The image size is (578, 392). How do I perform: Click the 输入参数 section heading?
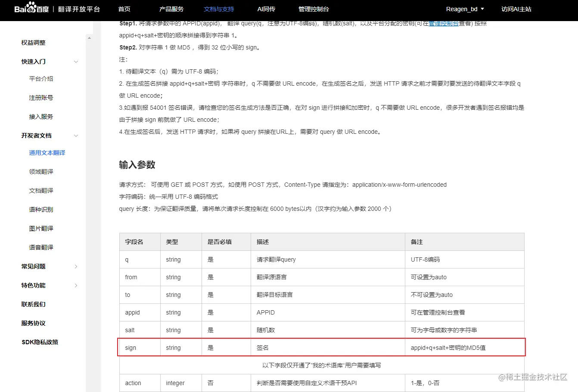click(137, 165)
